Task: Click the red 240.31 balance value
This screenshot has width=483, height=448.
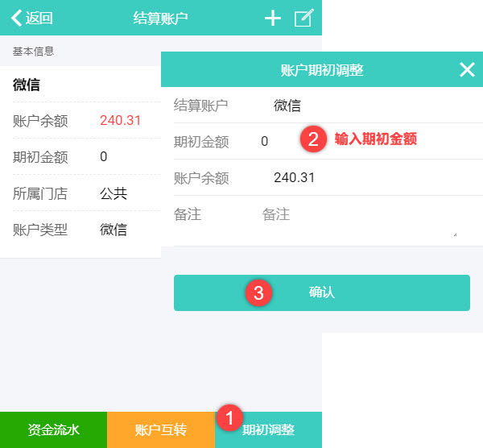Action: tap(121, 121)
